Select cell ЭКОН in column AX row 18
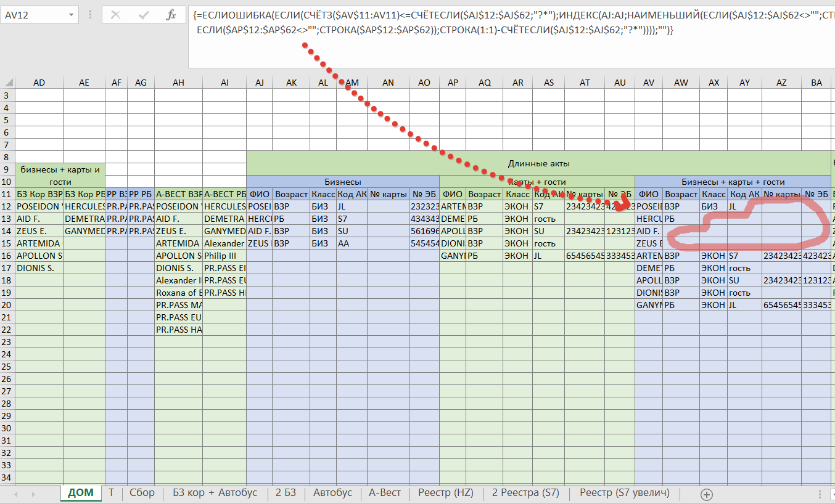The height and width of the screenshot is (504, 835). pyautogui.click(x=714, y=280)
